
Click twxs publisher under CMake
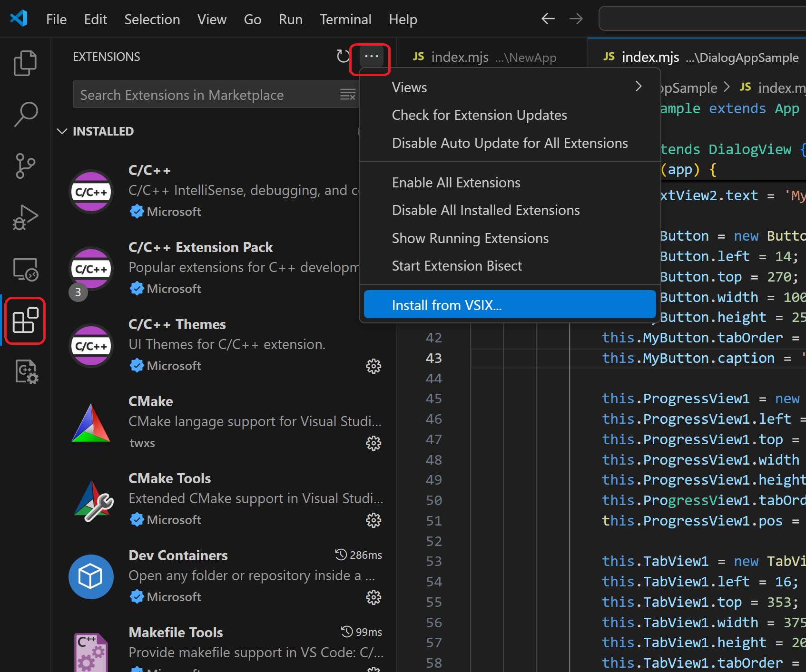[142, 443]
